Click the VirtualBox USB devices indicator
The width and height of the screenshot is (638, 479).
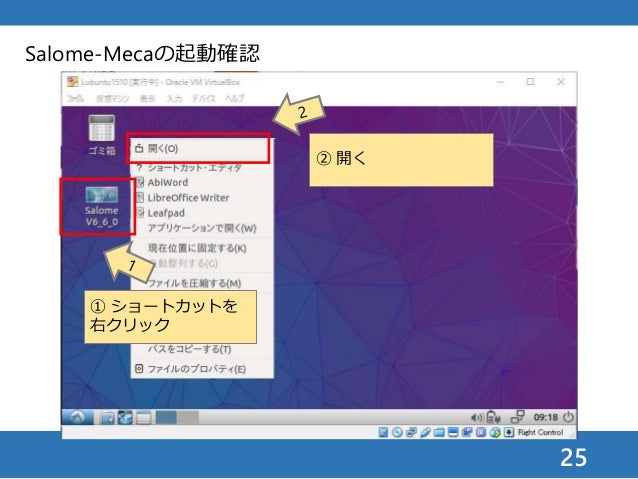point(426,432)
